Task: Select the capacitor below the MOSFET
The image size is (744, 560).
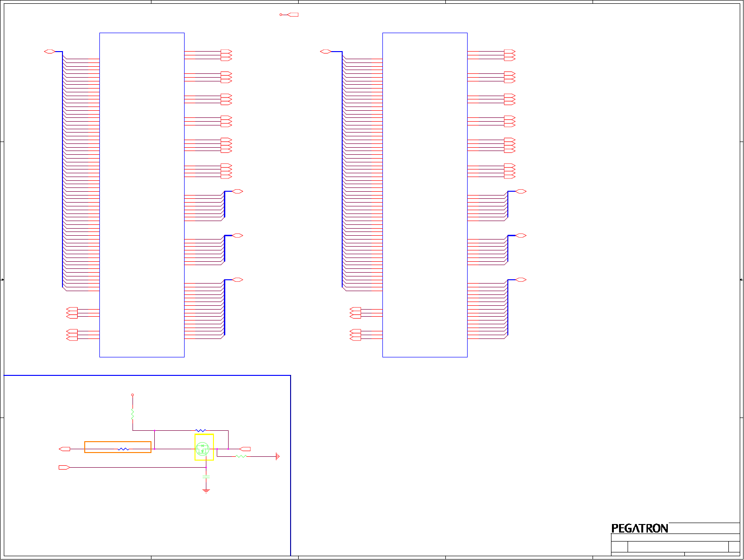Action: 206,477
